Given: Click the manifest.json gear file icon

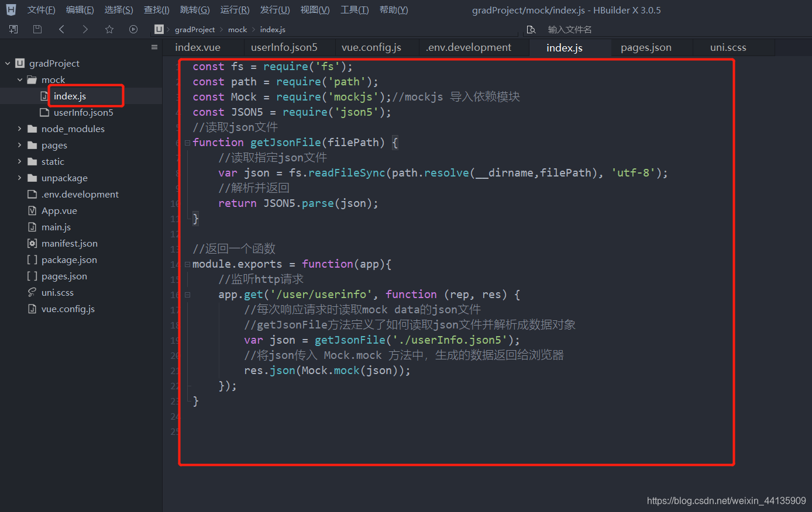Looking at the screenshot, I should (32, 243).
